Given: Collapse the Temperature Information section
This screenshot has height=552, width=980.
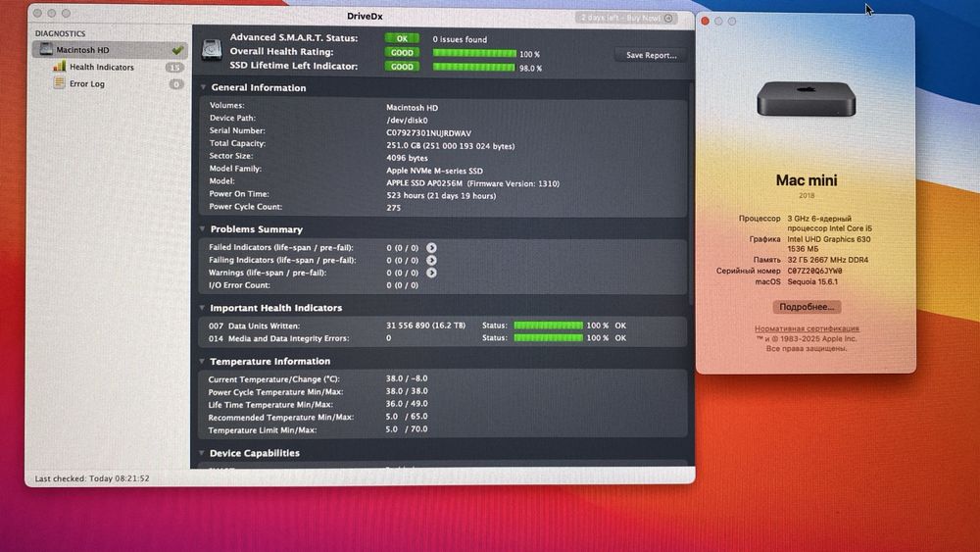Looking at the screenshot, I should pos(202,361).
